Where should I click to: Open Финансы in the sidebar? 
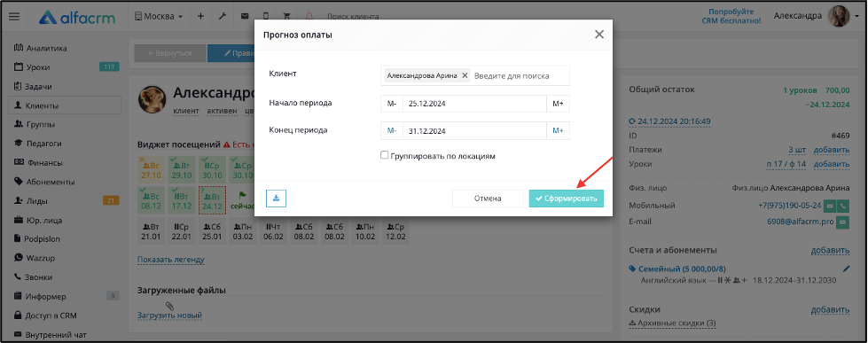coord(43,163)
